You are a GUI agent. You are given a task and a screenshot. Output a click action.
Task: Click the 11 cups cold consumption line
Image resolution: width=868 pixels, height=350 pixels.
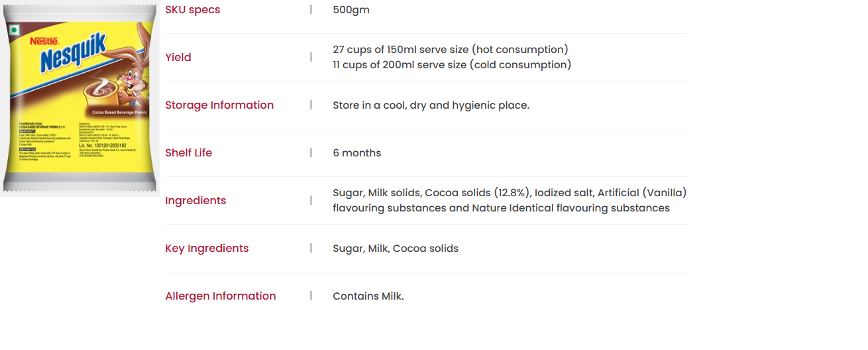click(452, 65)
